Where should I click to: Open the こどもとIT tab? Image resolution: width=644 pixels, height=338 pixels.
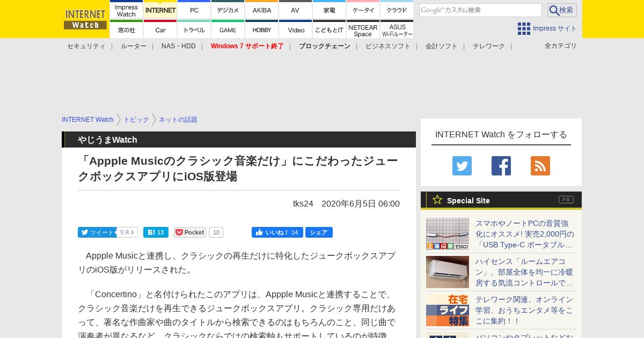(x=330, y=30)
